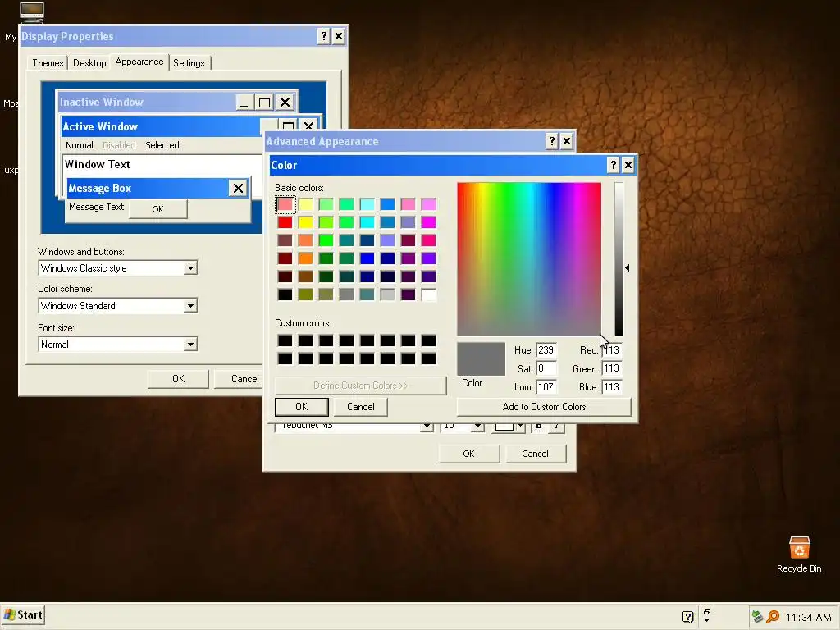The height and width of the screenshot is (630, 840).
Task: Click the Inactive Window minimize icon in preview
Action: [x=244, y=102]
